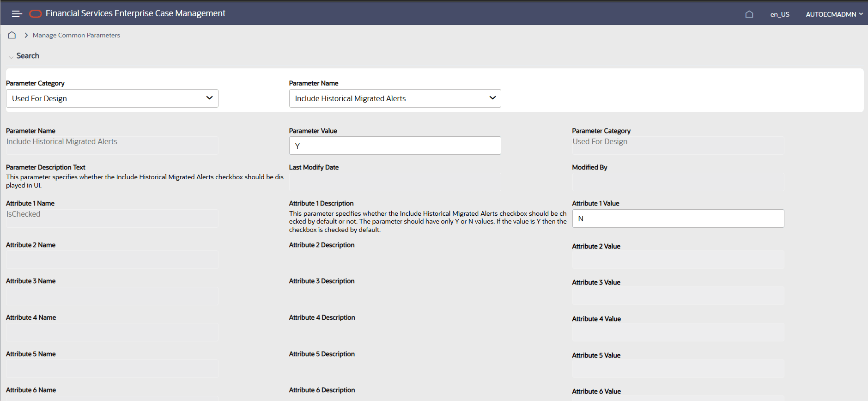The width and height of the screenshot is (868, 401).
Task: Click the Oracle logo icon
Action: tap(36, 14)
